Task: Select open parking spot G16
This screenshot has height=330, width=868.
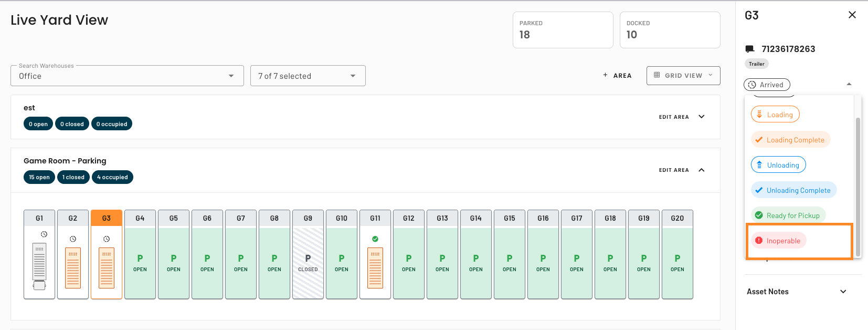Action: (x=543, y=254)
